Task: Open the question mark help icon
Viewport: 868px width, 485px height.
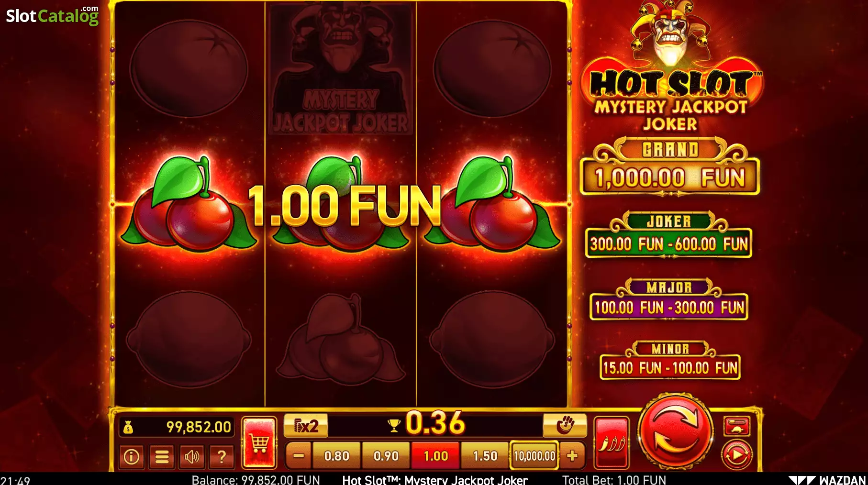Action: (x=222, y=457)
